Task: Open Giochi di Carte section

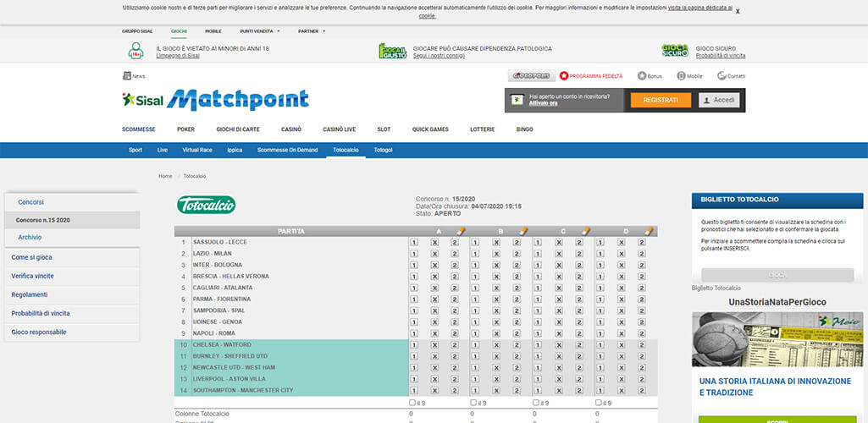Action: [x=238, y=129]
